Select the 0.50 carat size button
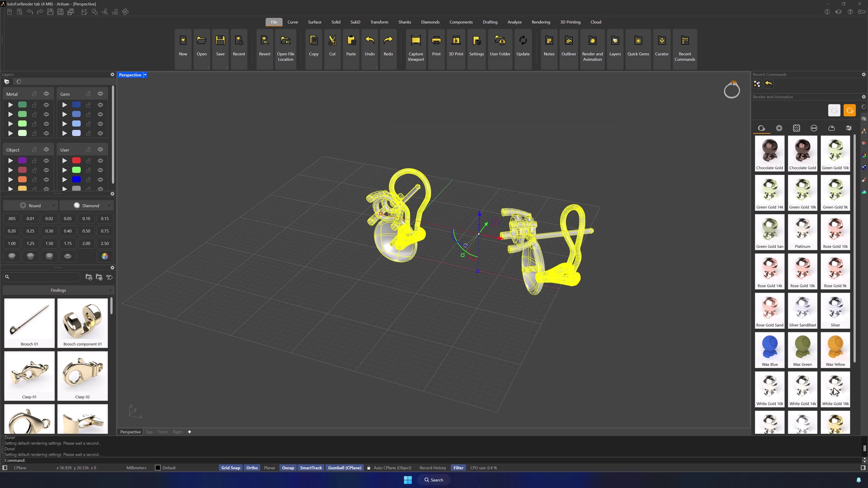This screenshot has height=488, width=868. pos(86,231)
